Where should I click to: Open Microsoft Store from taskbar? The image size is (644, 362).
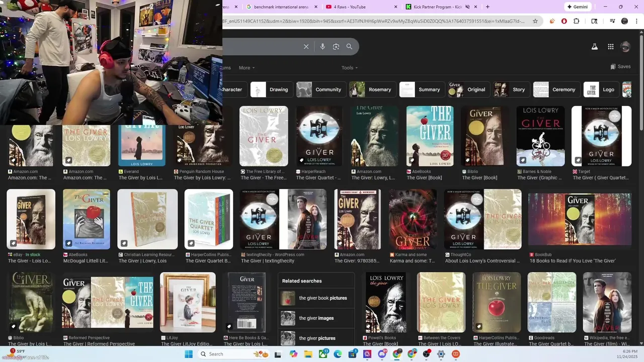(353, 354)
